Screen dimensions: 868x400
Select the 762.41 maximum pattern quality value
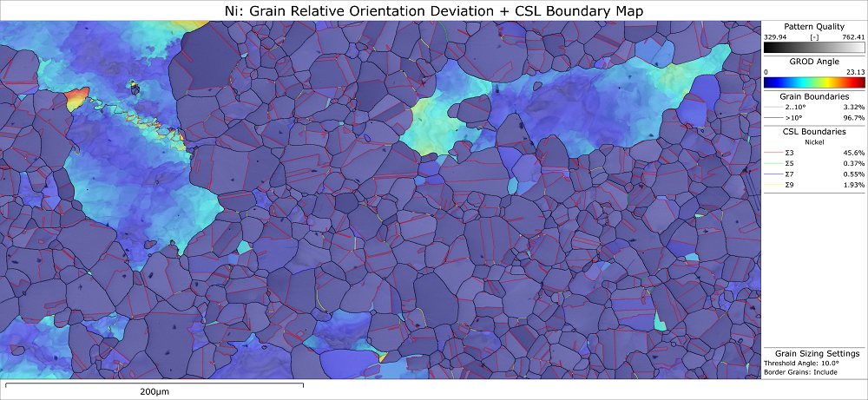pyautogui.click(x=853, y=37)
